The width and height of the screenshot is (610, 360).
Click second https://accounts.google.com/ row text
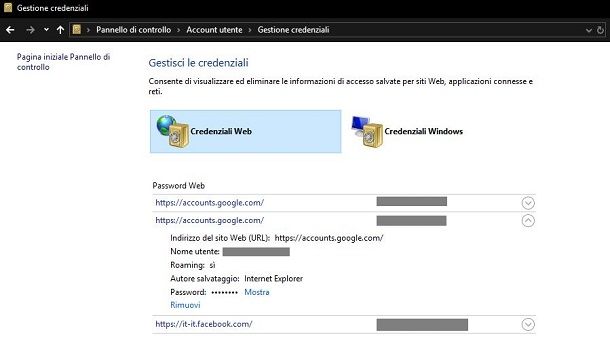pos(209,220)
